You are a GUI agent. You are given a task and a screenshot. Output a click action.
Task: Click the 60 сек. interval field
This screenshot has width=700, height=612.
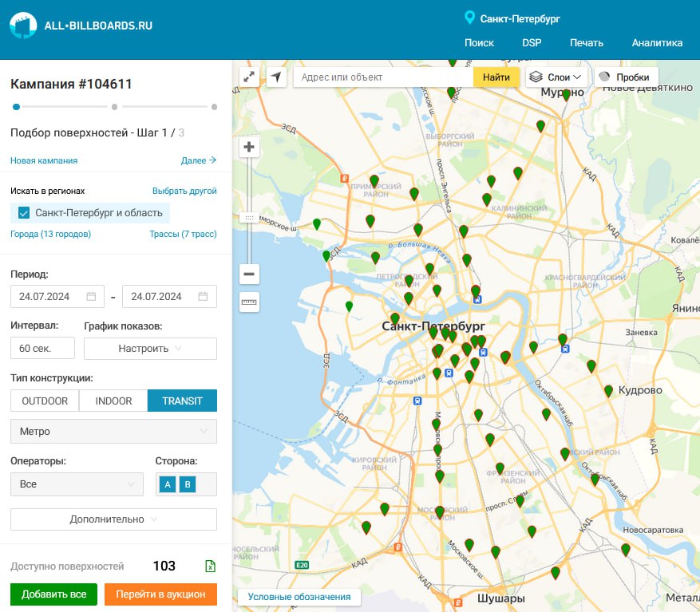[43, 348]
